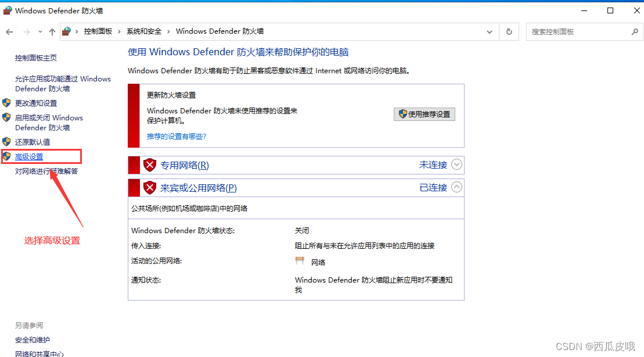644x357 pixels.
Task: Click shield icon beside 启用或关闭
Action: 6,117
